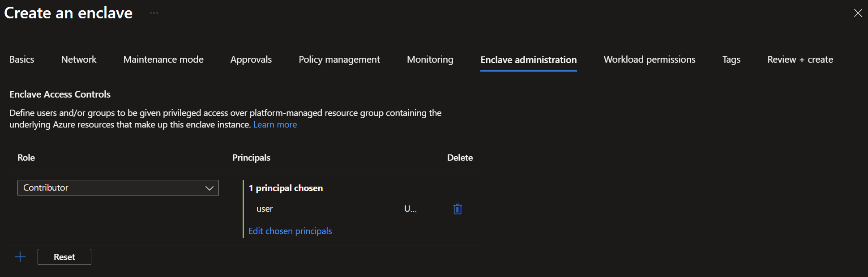Go to the Tags tab

[731, 60]
